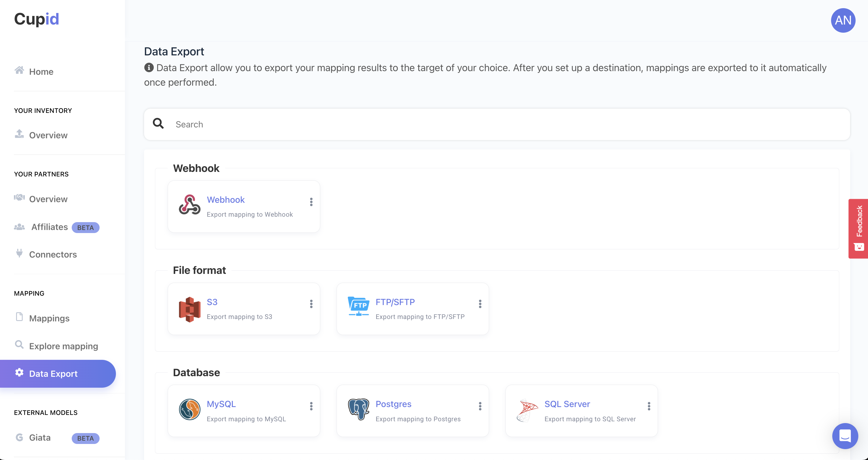Open Webhook card's three-dot menu
Screen dimensions: 868x460
311,202
